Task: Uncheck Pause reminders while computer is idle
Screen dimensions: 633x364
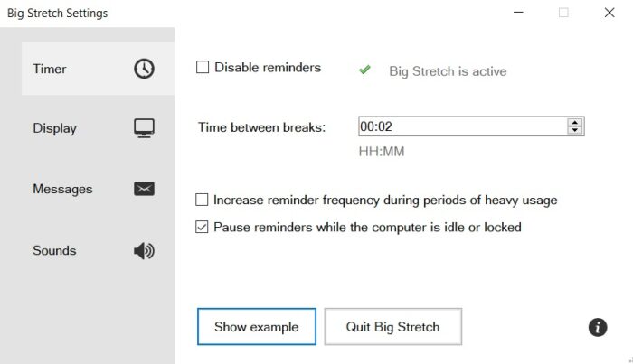Action: pyautogui.click(x=203, y=227)
